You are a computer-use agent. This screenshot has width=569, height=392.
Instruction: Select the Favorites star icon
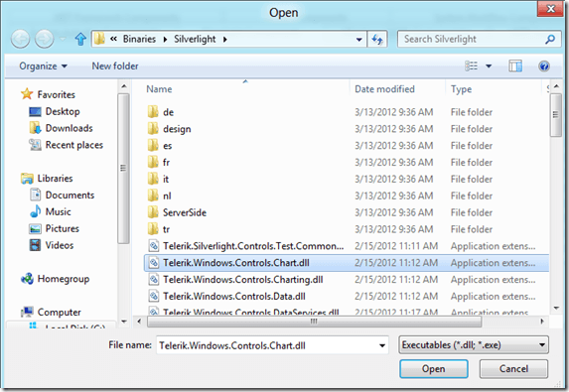click(x=27, y=94)
